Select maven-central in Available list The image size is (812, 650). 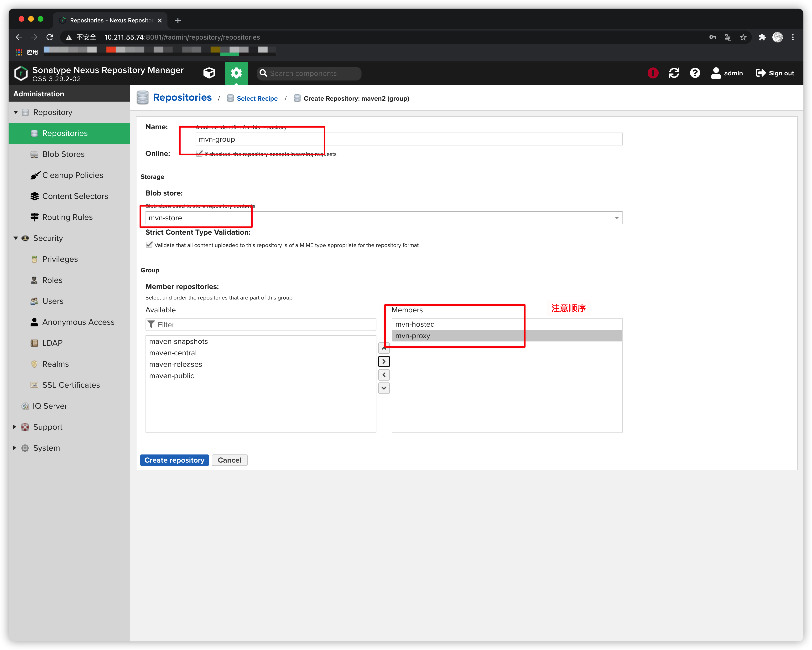(x=173, y=353)
